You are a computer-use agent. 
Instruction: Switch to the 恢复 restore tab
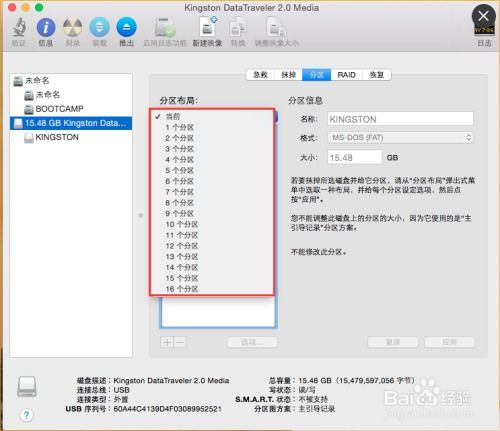(377, 75)
